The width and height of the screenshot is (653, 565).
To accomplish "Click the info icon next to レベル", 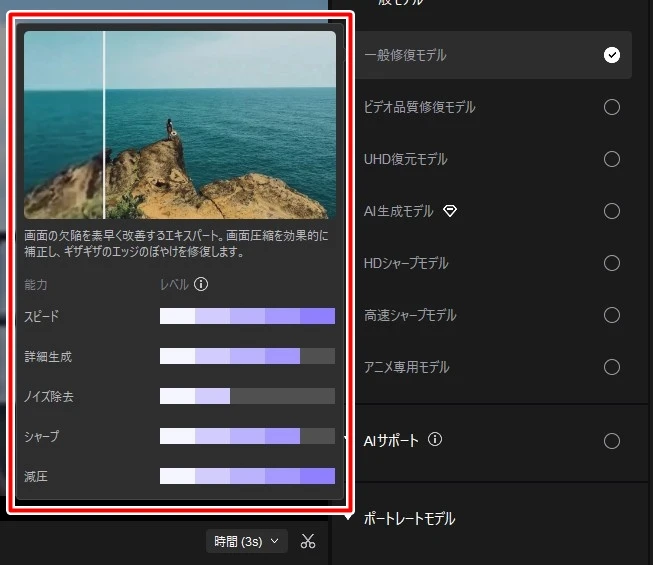I will 201,284.
